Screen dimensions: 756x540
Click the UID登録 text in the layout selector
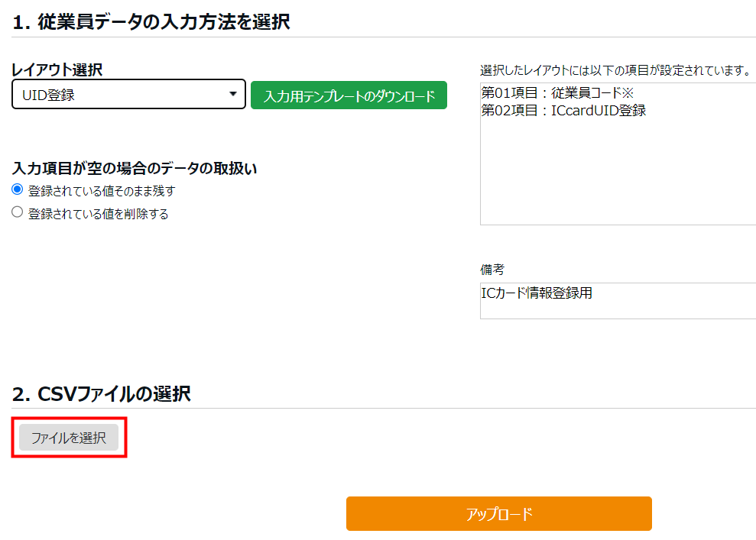(x=48, y=95)
